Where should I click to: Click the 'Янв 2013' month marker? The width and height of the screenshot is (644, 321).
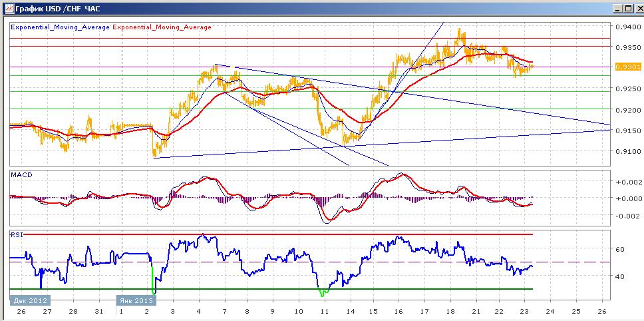tap(136, 300)
